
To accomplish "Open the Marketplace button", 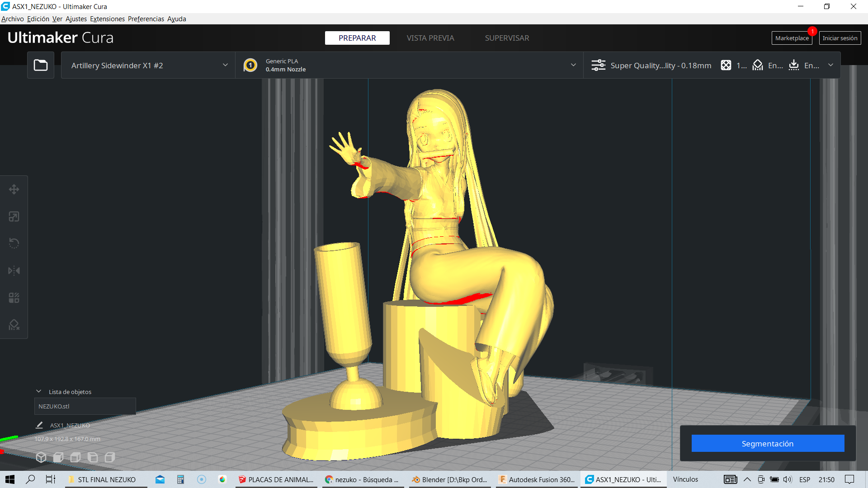I will point(792,38).
